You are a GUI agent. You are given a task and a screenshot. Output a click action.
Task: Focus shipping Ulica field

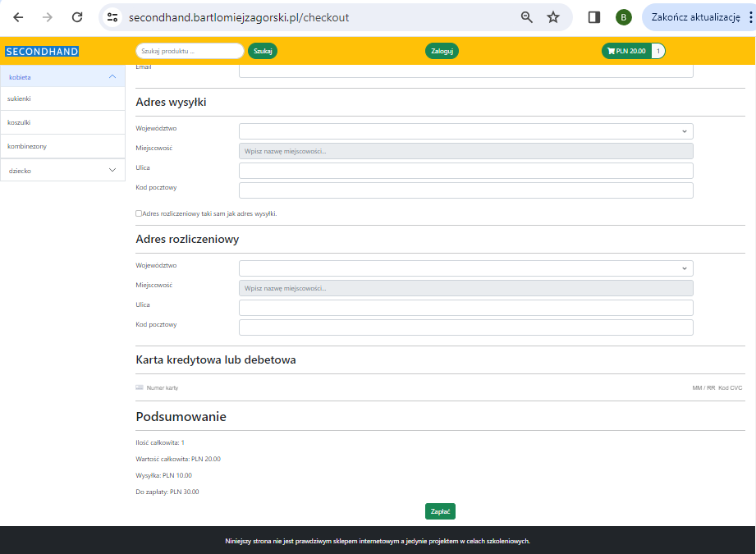pos(465,171)
